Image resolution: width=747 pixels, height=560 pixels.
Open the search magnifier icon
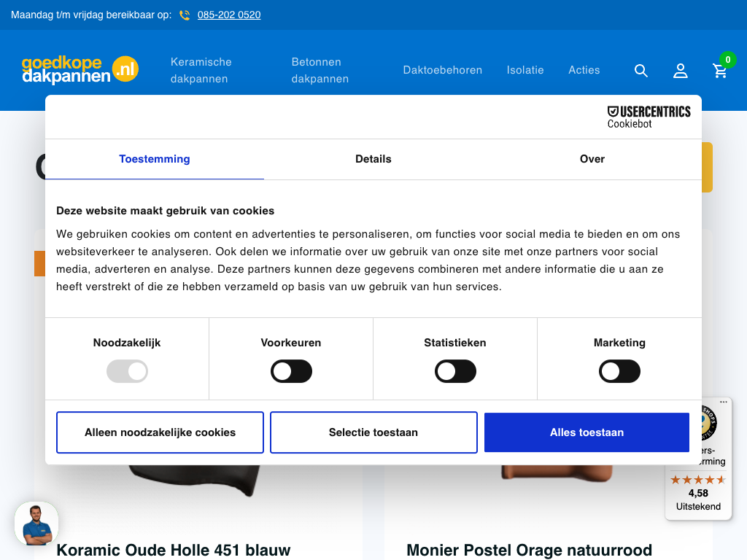click(641, 71)
